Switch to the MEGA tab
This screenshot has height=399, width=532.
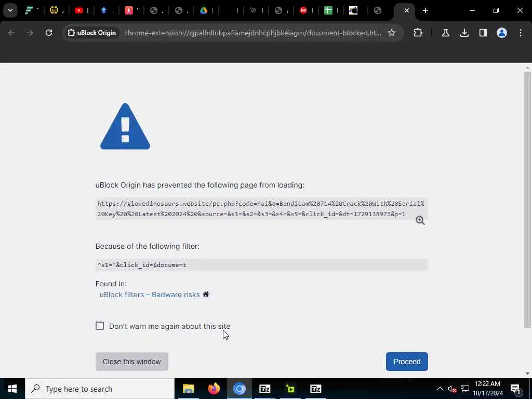tap(303, 10)
